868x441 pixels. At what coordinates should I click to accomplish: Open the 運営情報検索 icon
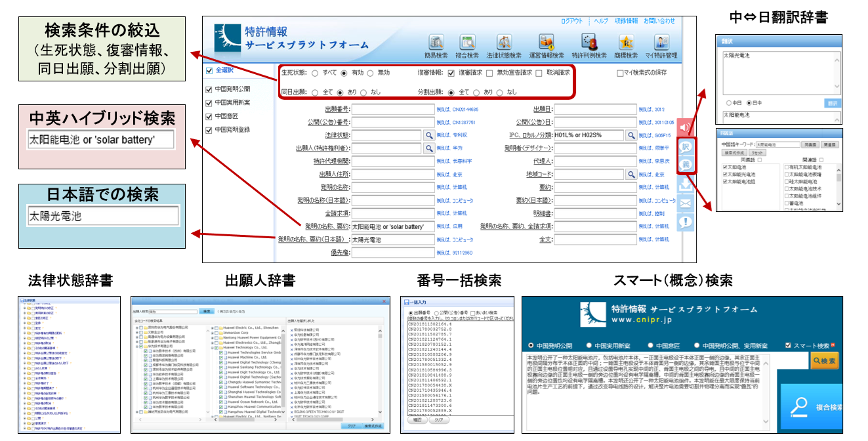[546, 42]
